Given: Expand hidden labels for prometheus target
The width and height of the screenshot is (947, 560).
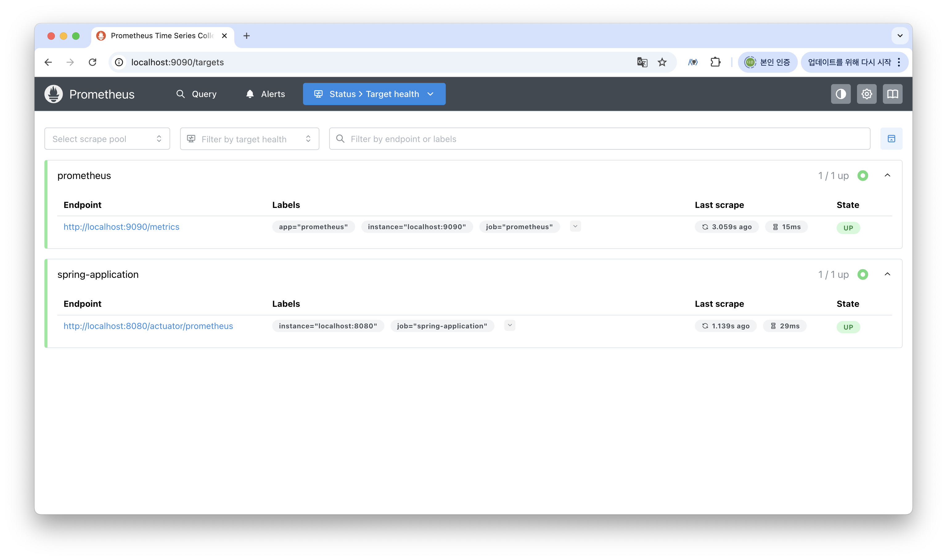Looking at the screenshot, I should (575, 226).
